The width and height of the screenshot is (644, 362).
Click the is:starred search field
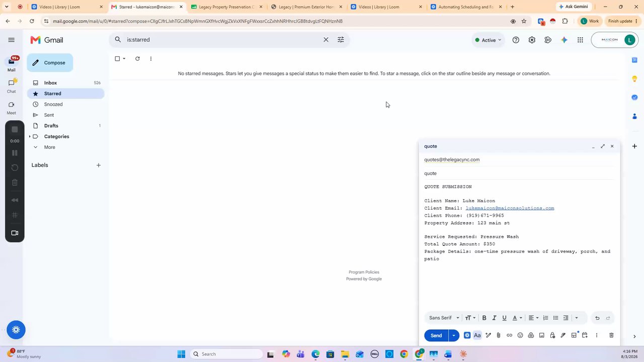coord(221,40)
